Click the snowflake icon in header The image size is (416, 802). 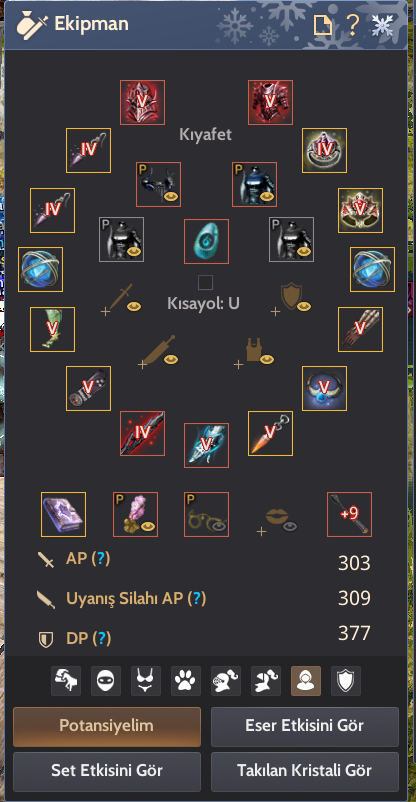point(382,25)
